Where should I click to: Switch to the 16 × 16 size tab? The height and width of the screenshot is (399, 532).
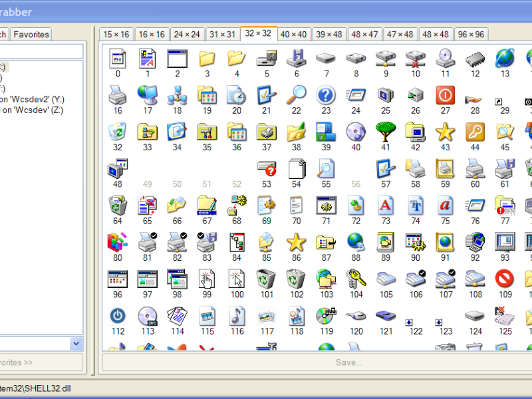[152, 35]
